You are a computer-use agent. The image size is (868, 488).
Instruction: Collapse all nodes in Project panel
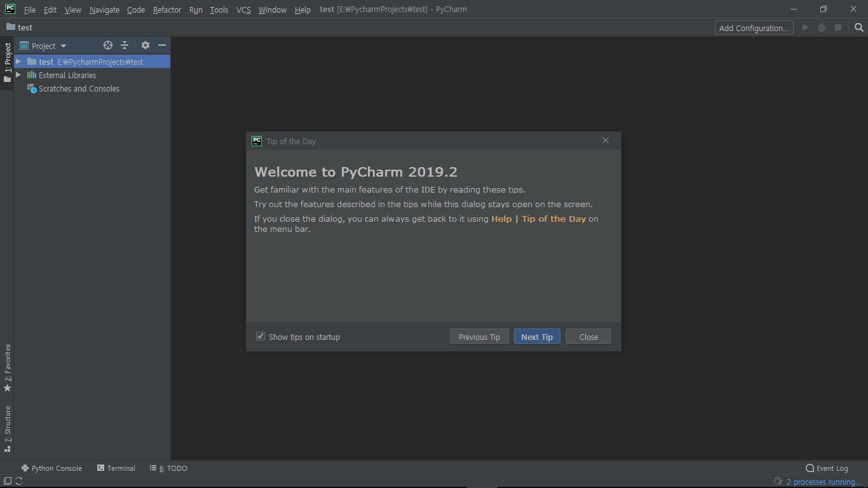coord(125,46)
